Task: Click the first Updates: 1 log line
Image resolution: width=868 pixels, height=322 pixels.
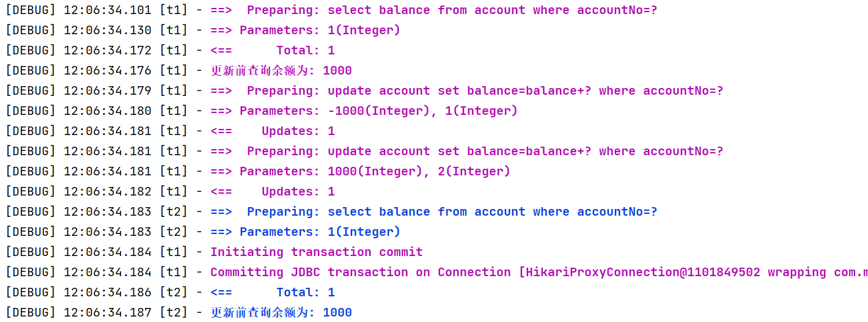Action: [170, 131]
